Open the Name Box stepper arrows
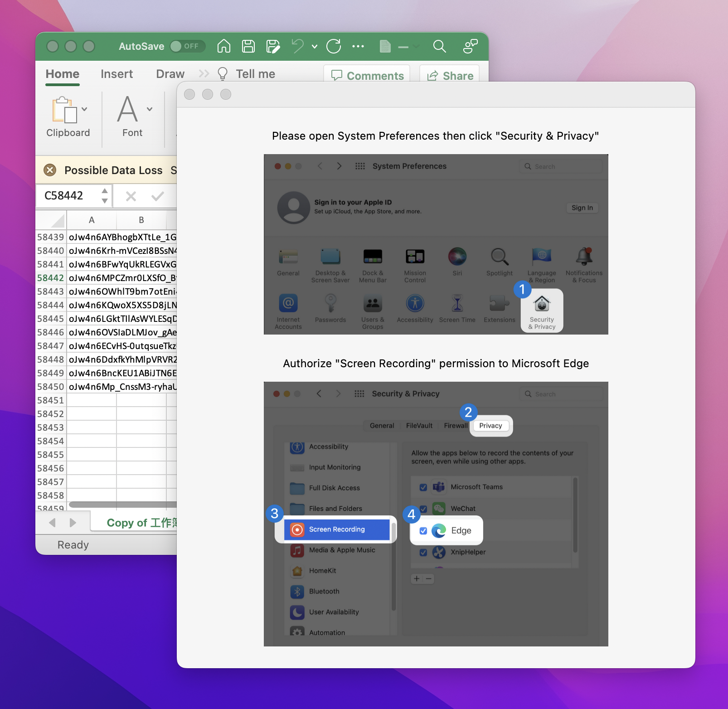The image size is (728, 709). point(105,196)
